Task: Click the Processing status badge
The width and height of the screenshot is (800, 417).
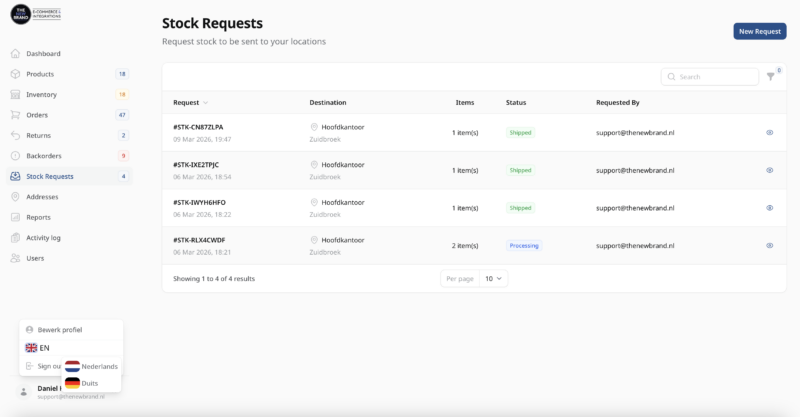Action: pos(524,246)
